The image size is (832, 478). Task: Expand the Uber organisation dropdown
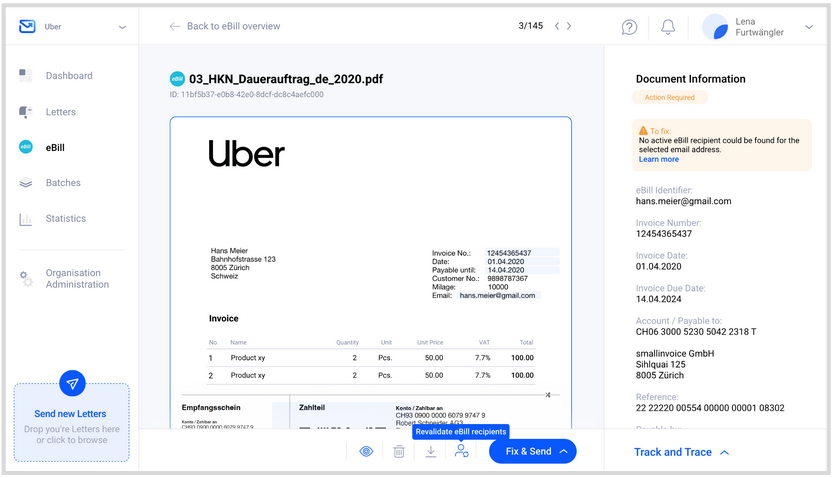[x=122, y=27]
